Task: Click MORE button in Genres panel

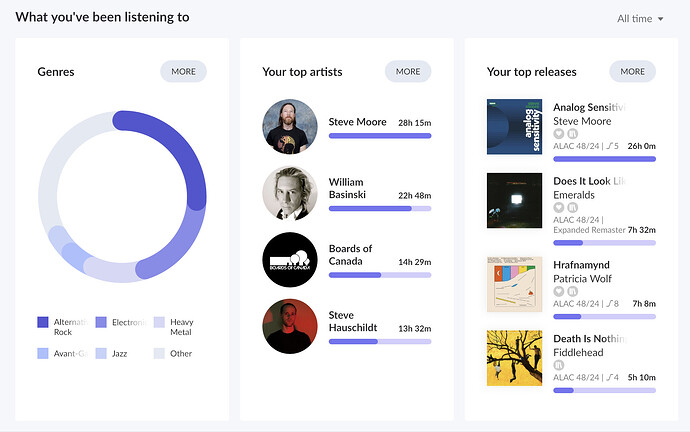Action: [184, 71]
